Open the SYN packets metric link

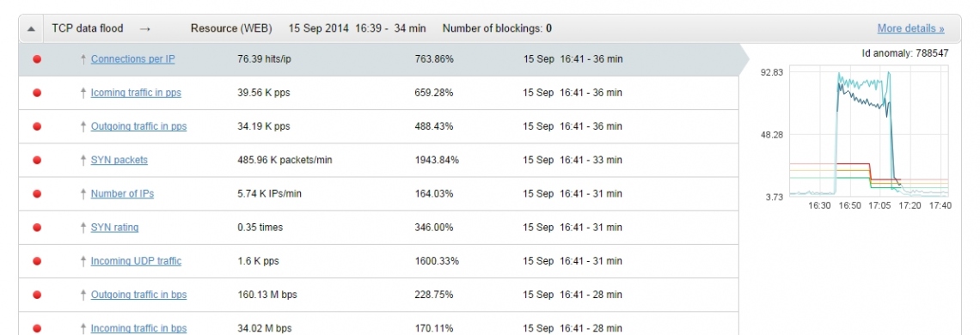(119, 160)
